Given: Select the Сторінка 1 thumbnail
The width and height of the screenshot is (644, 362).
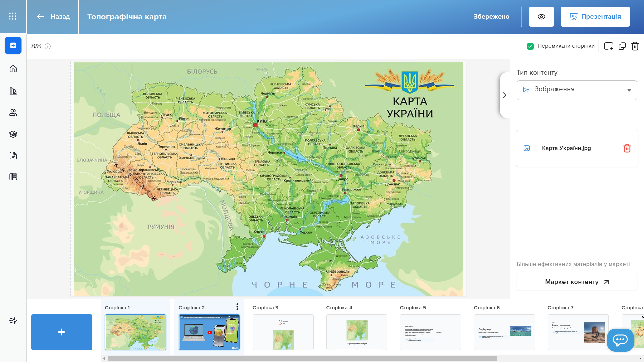Looking at the screenshot, I should click(x=136, y=332).
